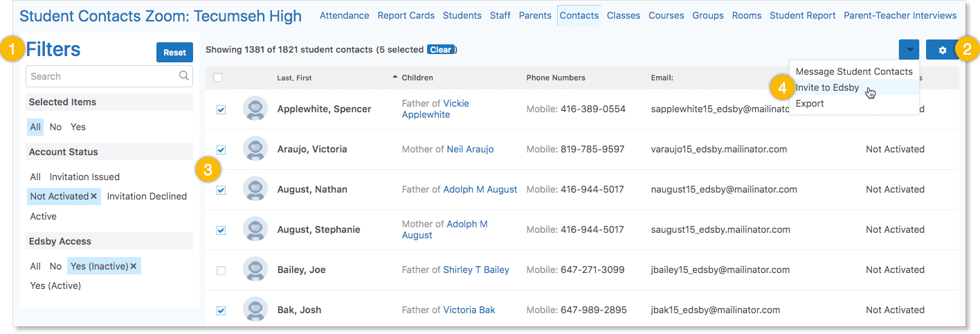This screenshot has height=334, width=980.
Task: Remove the Not Activated filter via its x
Action: [93, 197]
